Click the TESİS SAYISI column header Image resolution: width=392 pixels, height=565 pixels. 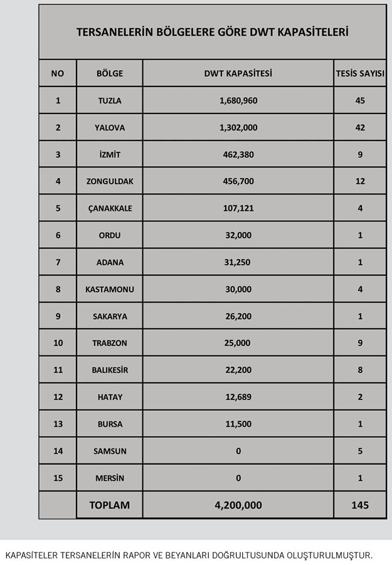coord(360,73)
